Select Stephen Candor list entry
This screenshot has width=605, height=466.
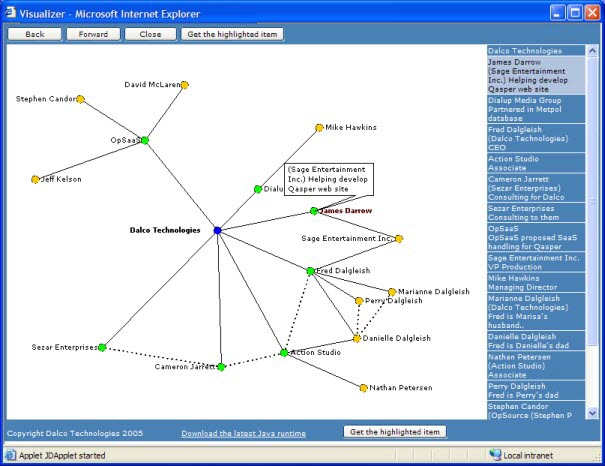click(536, 410)
